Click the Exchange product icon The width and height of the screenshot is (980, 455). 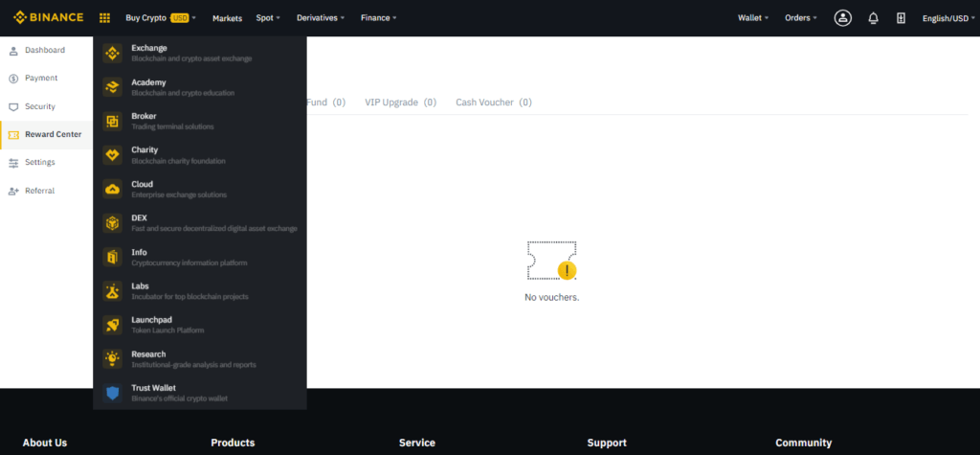tap(113, 54)
